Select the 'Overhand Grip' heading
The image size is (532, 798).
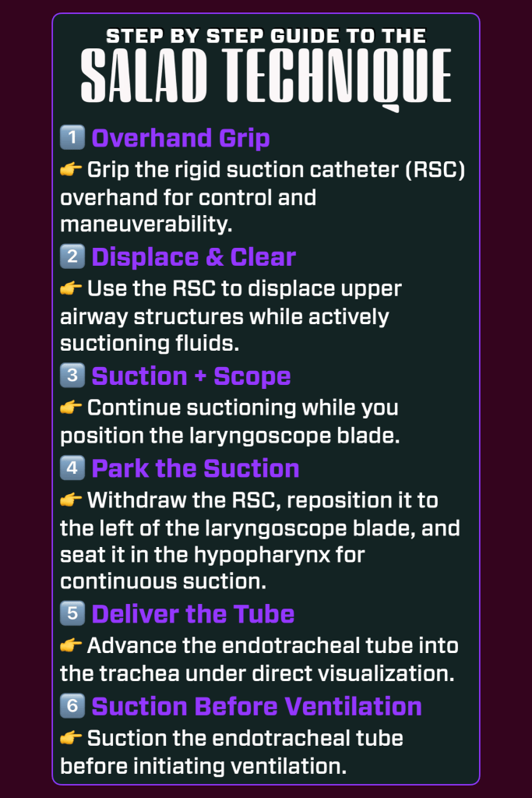tap(181, 139)
